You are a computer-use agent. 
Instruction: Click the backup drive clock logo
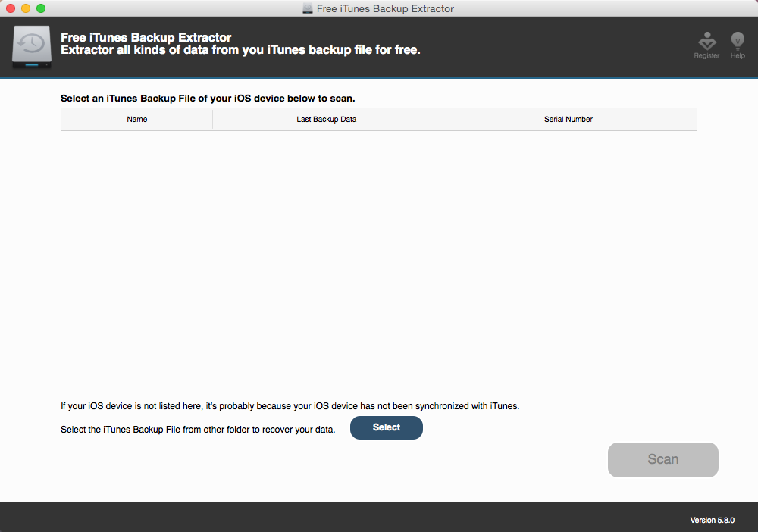click(33, 48)
